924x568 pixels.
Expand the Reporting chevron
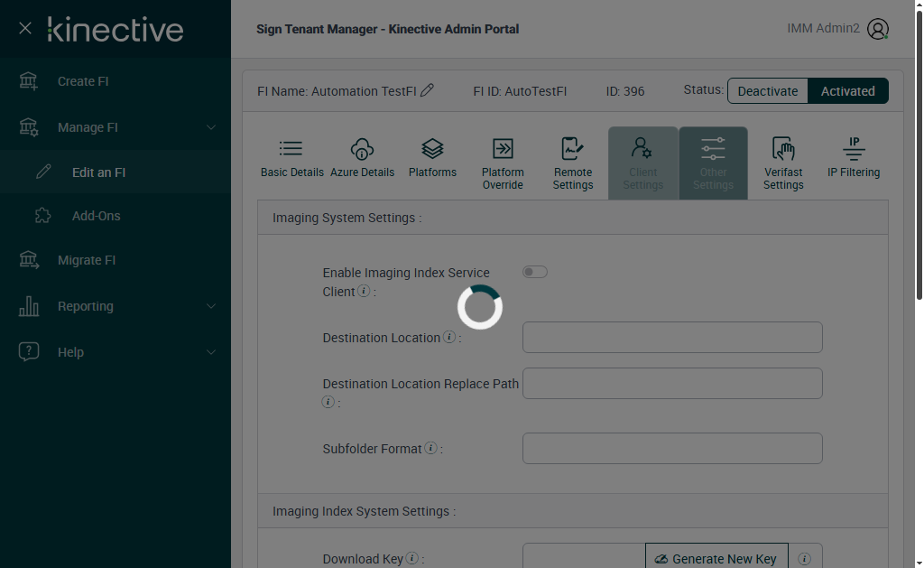pos(210,306)
